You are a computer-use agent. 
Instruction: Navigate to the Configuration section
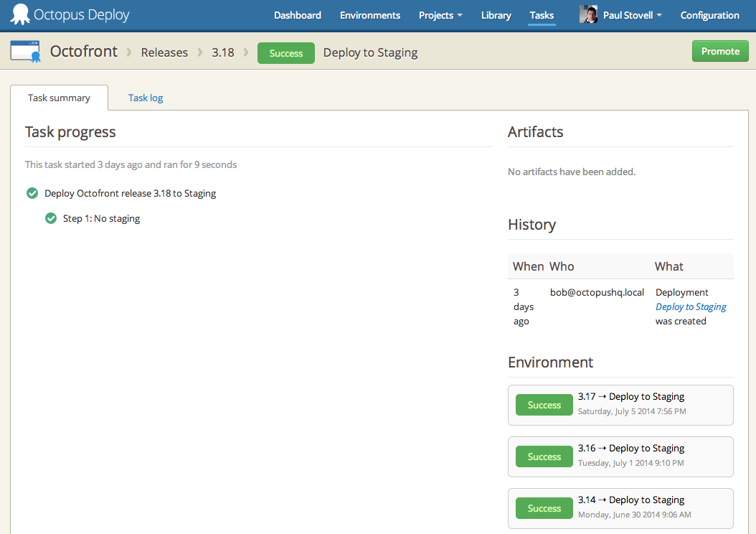[x=709, y=14]
